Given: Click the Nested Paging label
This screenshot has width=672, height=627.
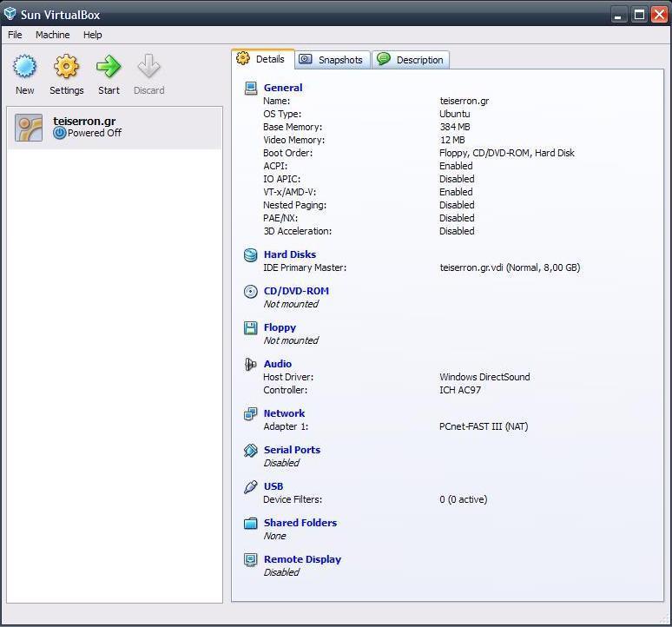Looking at the screenshot, I should (x=295, y=205).
